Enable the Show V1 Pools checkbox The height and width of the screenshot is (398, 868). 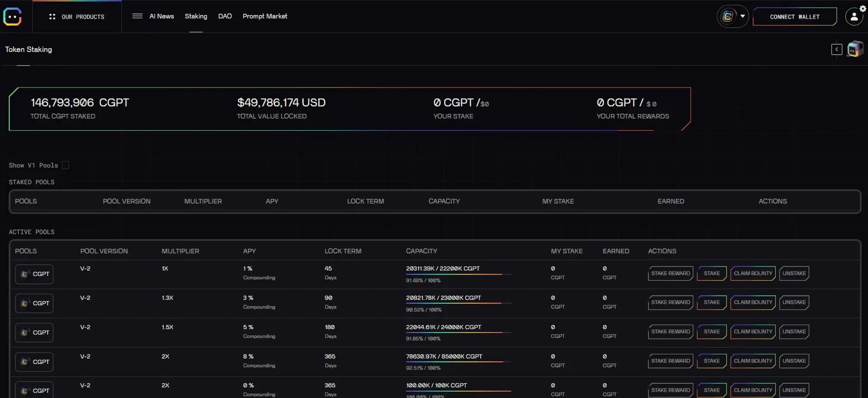pyautogui.click(x=66, y=165)
